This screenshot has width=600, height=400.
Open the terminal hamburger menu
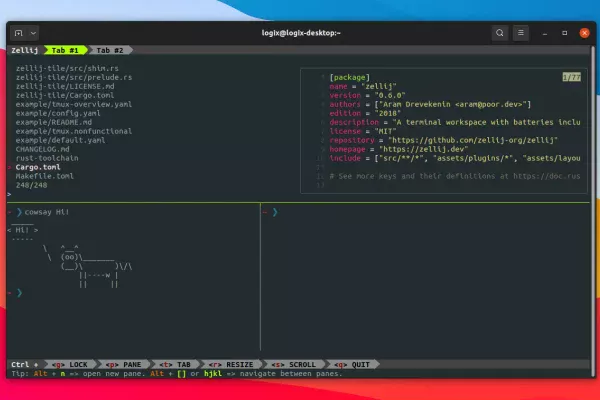tap(521, 33)
